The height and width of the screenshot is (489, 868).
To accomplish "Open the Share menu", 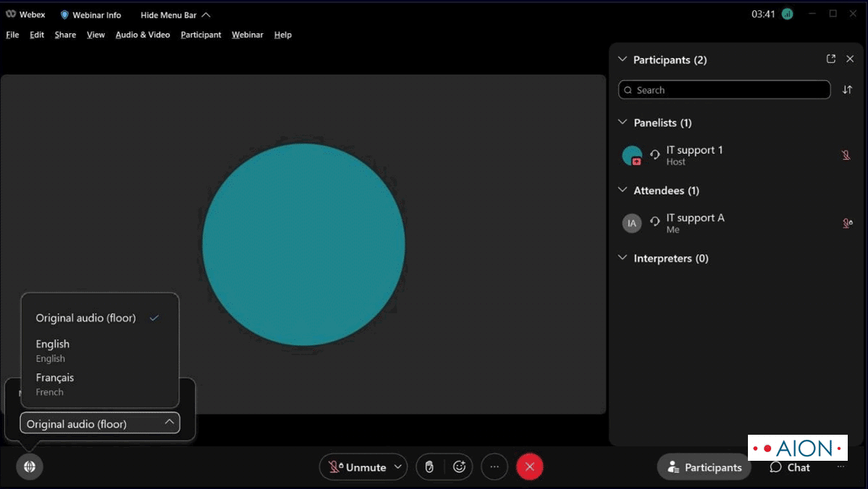I will point(65,35).
